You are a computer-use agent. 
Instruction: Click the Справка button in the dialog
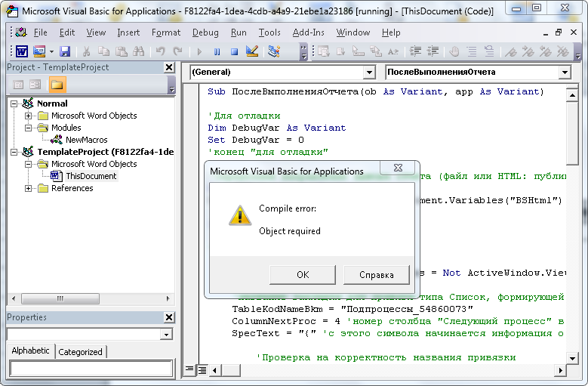coord(376,274)
